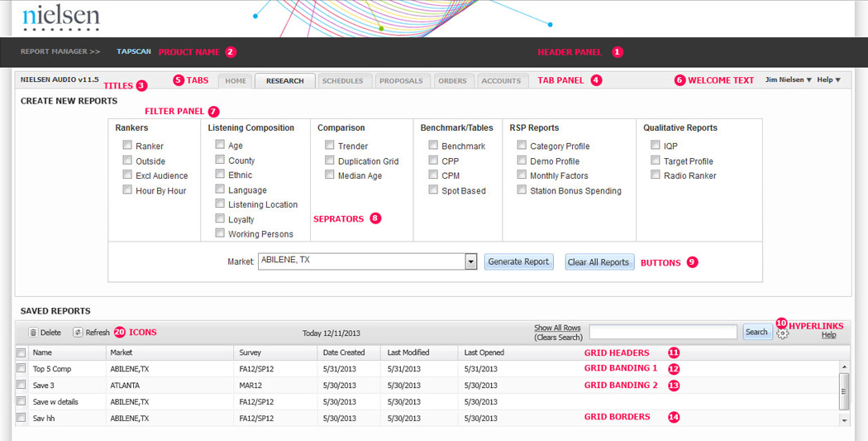Check the Language checkbox
This screenshot has width=868, height=441.
click(220, 189)
